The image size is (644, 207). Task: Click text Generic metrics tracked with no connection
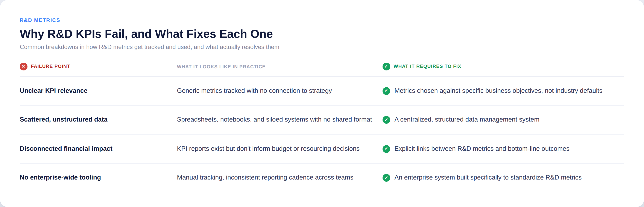(x=254, y=90)
